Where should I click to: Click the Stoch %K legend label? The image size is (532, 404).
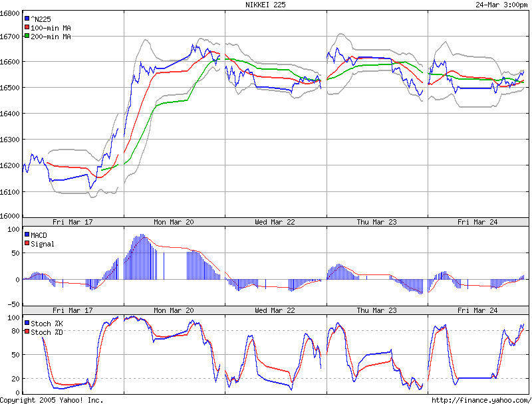pos(47,324)
